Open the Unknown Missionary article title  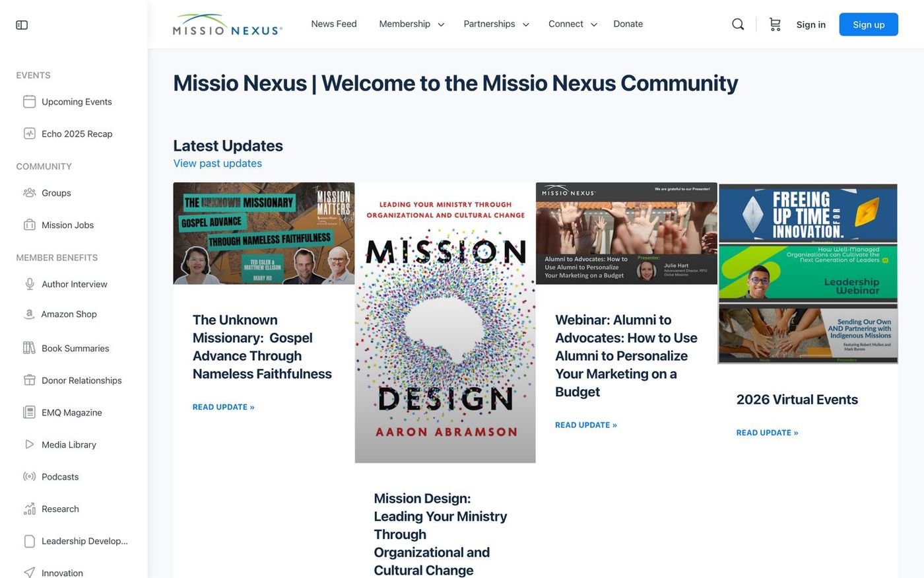262,347
